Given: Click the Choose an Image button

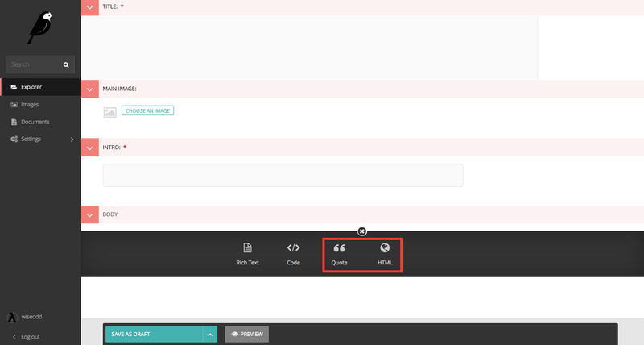Looking at the screenshot, I should point(147,110).
